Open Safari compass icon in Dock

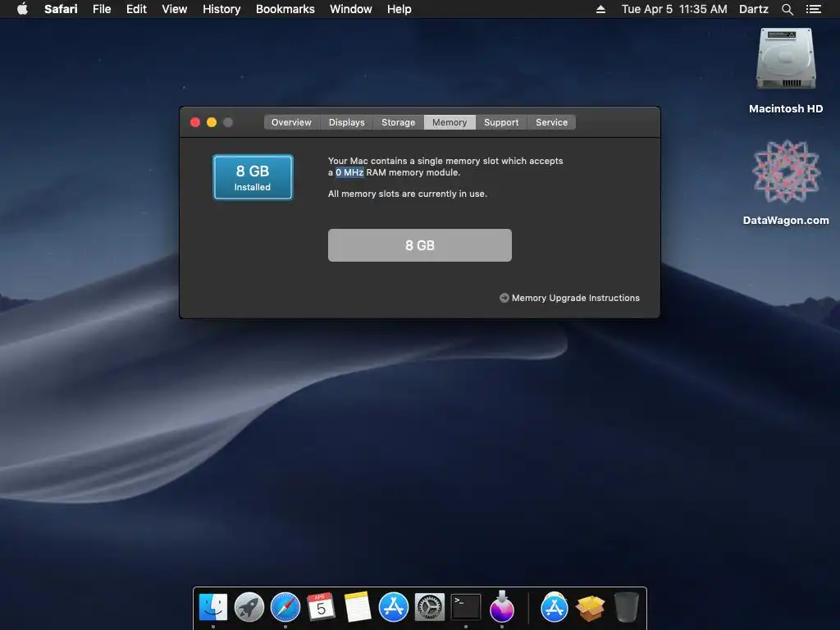(285, 608)
